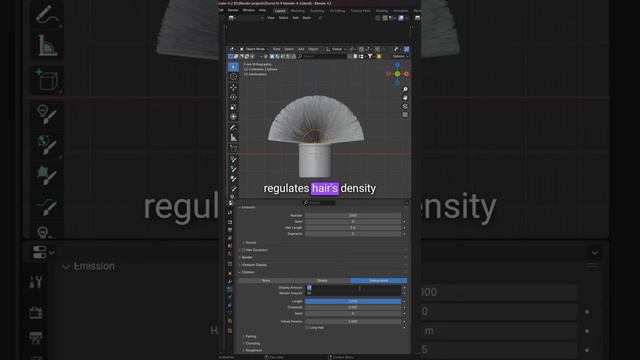Click the pan view hand icon
The height and width of the screenshot is (360, 640).
tap(405, 98)
